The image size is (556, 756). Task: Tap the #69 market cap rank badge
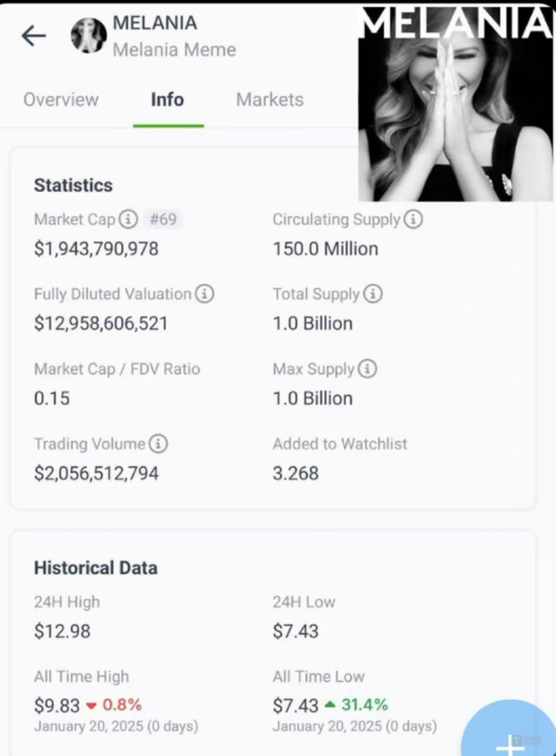point(163,219)
